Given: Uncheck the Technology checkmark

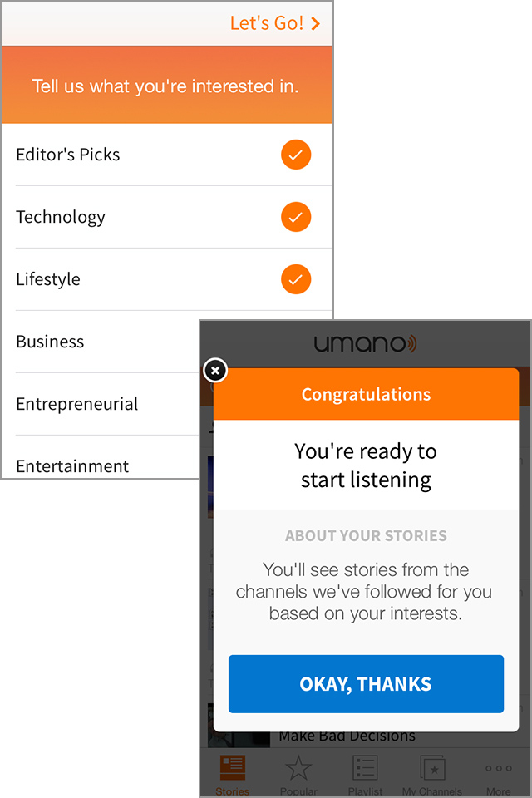Looking at the screenshot, I should click(296, 217).
